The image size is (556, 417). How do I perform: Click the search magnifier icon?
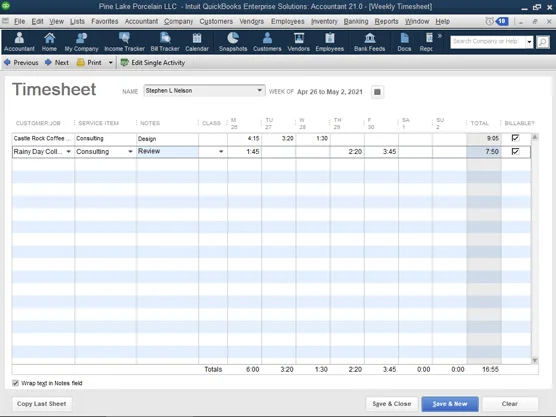(543, 42)
